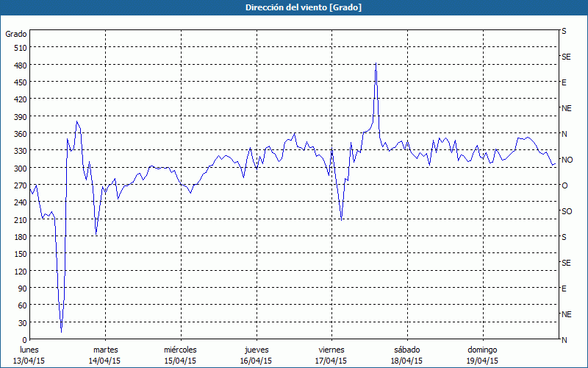Select the "Grado" left axis unit label
Image resolution: width=588 pixels, height=368 pixels.
(x=16, y=34)
